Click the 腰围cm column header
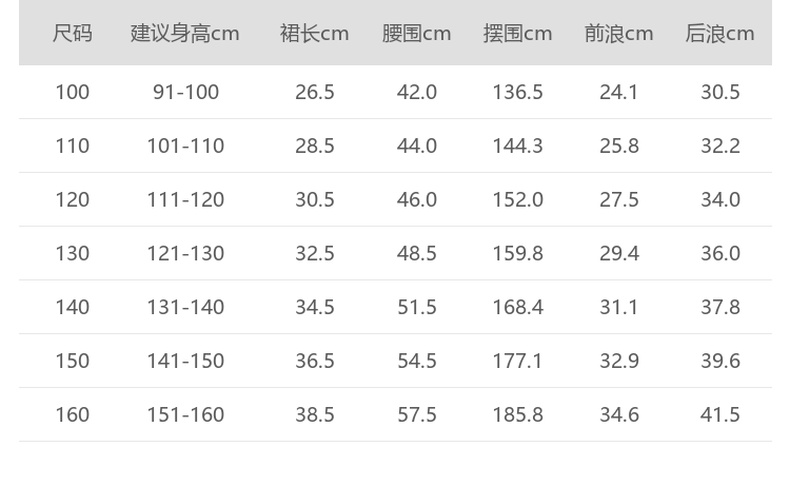Viewport: 790px width, 485px height. coord(417,33)
